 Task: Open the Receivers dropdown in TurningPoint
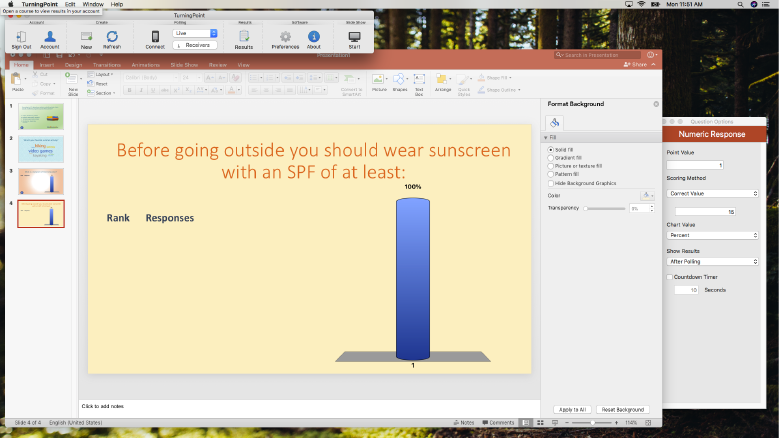coord(195,45)
